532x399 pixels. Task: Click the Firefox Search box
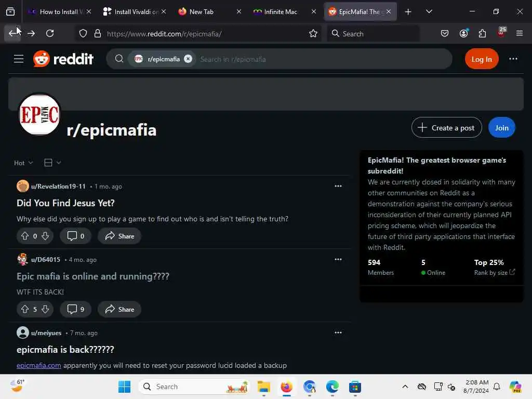point(373,34)
